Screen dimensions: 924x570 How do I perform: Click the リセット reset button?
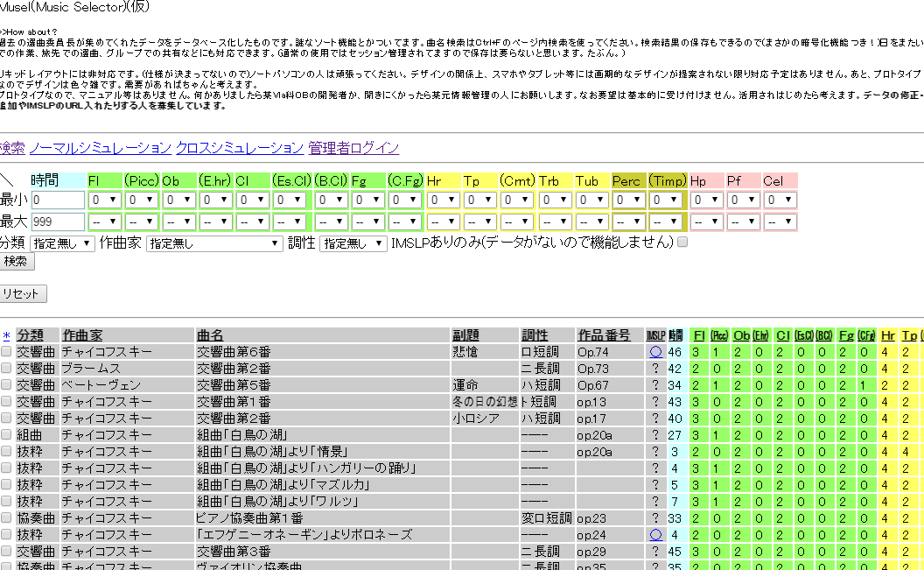(x=22, y=293)
